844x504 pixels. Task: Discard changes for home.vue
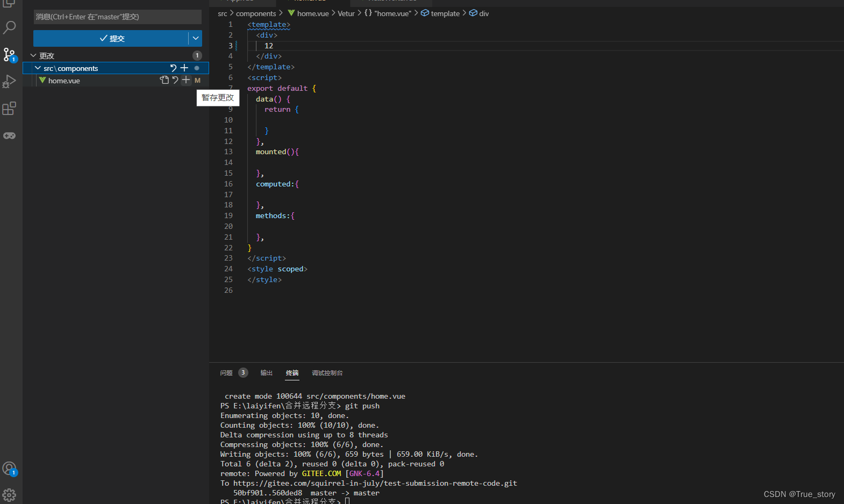175,80
